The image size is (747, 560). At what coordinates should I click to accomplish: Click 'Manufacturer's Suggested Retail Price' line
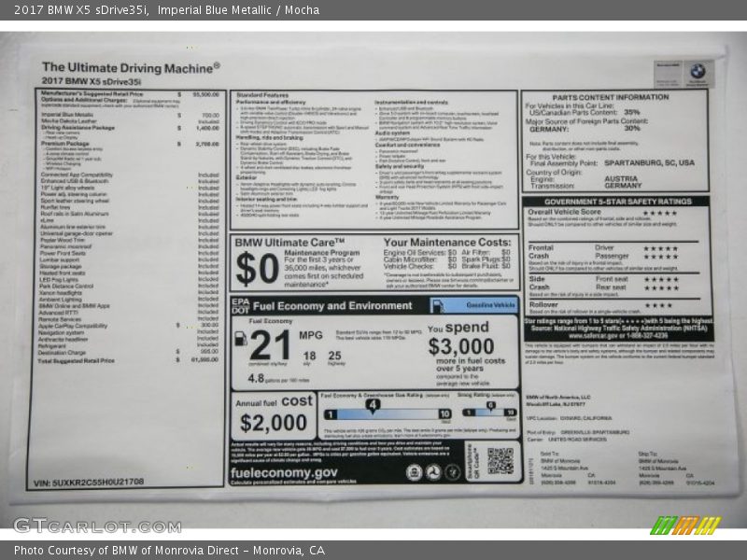(x=130, y=94)
